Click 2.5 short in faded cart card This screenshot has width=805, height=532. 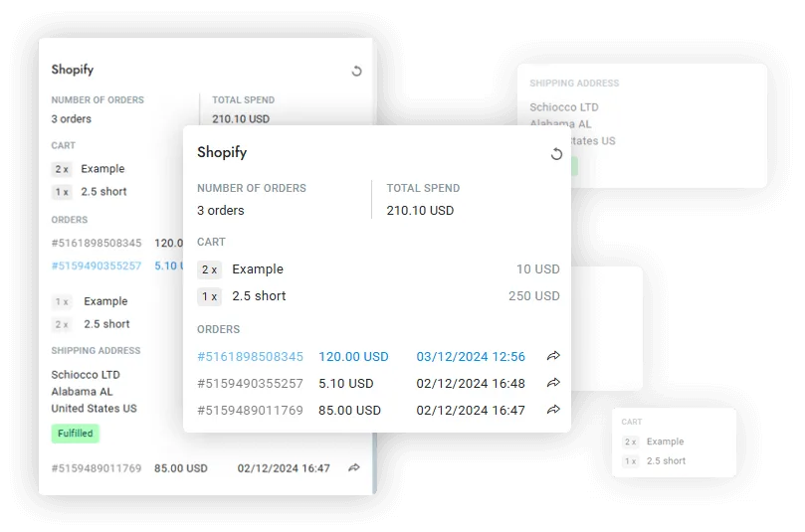[x=666, y=460]
